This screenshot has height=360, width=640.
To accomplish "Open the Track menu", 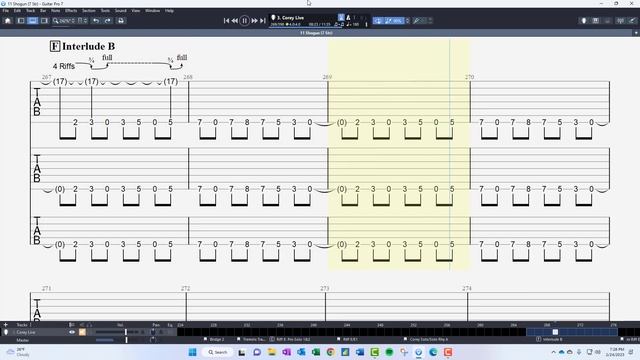I will coord(31,11).
